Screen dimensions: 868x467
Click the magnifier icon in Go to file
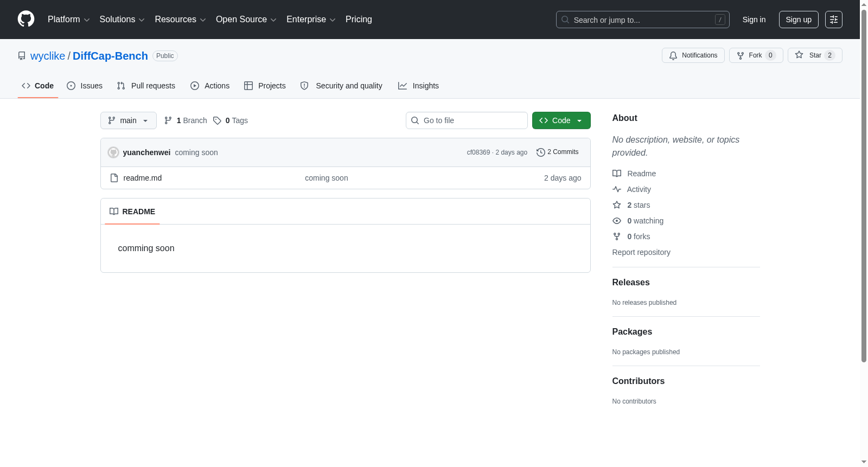415,120
